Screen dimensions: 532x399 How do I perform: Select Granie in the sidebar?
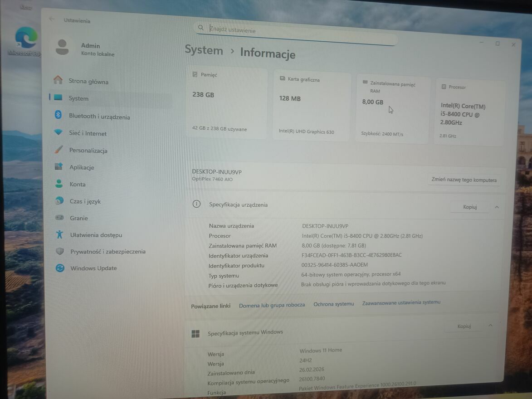pos(78,218)
